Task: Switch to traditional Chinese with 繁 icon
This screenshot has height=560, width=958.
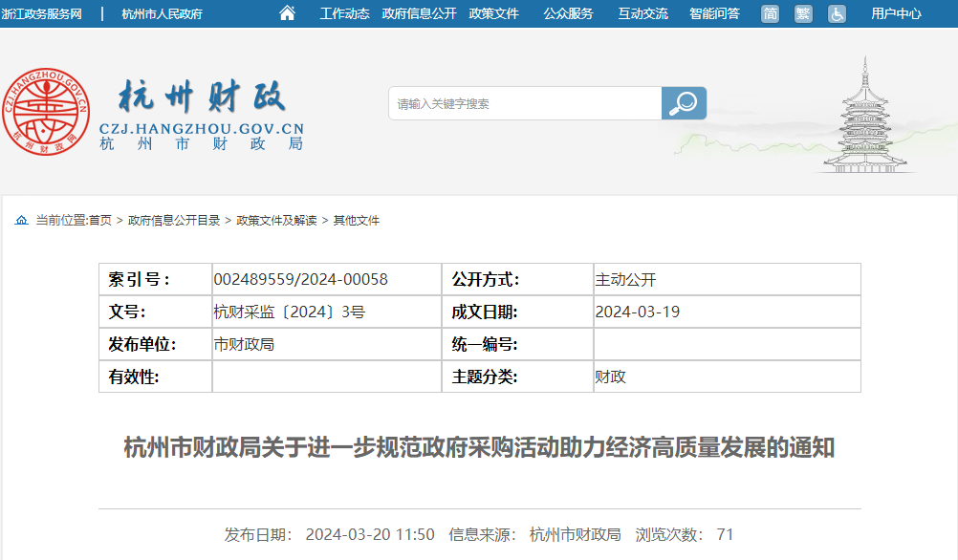Action: [x=803, y=13]
